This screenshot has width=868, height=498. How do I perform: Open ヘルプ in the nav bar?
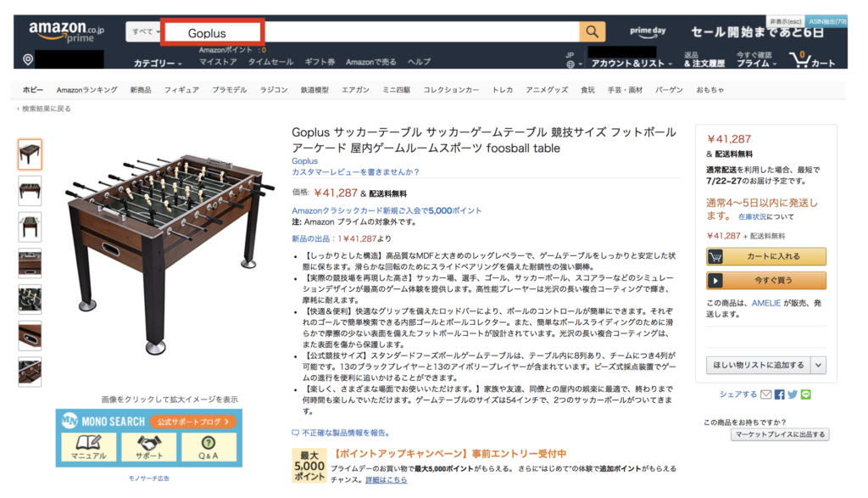point(419,62)
